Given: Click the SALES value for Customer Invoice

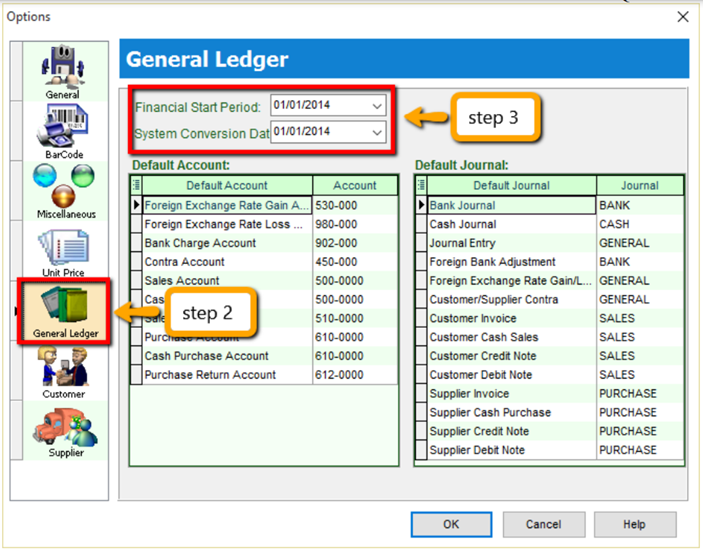Looking at the screenshot, I should tap(617, 318).
